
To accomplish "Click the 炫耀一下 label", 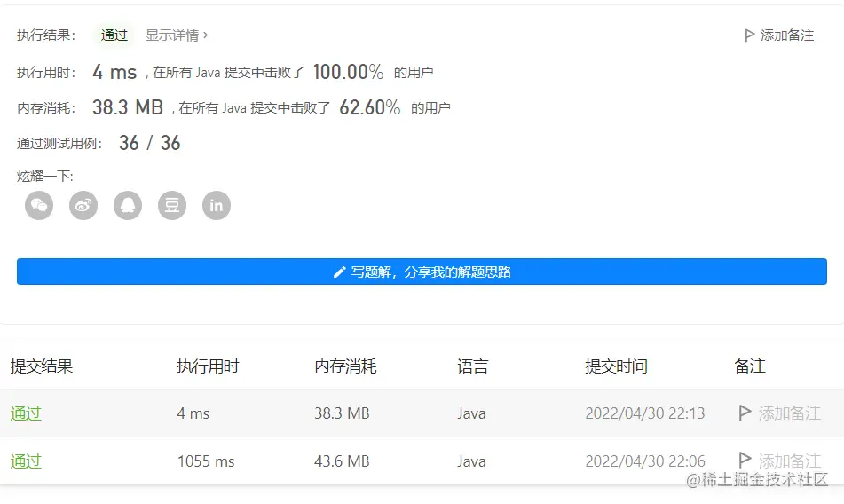I will [x=45, y=176].
